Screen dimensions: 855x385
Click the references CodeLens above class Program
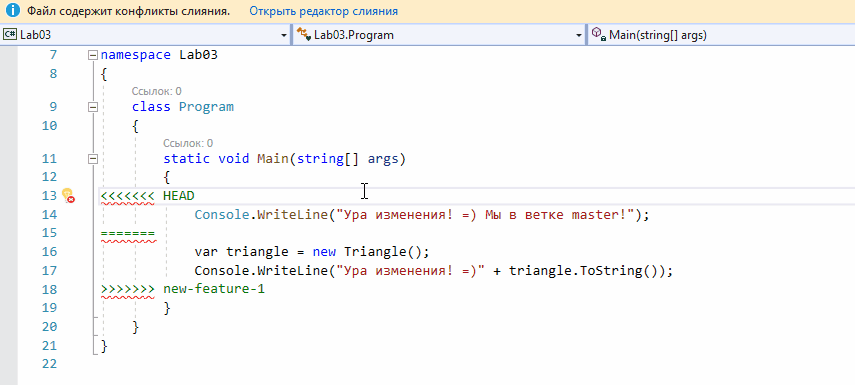[x=156, y=91]
